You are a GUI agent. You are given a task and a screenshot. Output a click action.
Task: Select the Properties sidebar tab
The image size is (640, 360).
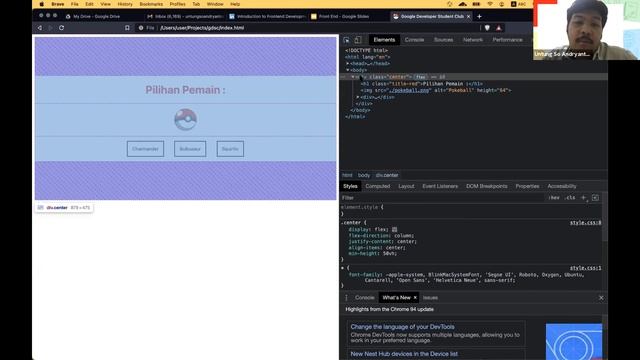[x=527, y=186]
